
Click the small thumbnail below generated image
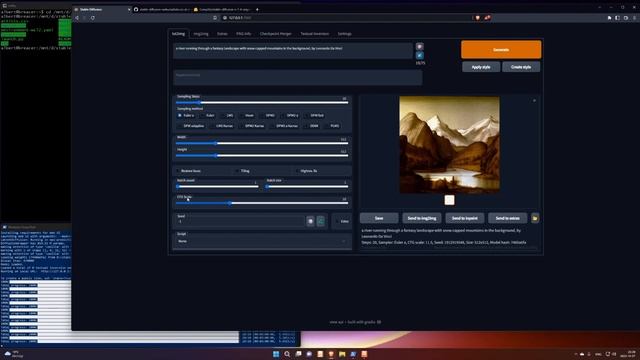449,200
